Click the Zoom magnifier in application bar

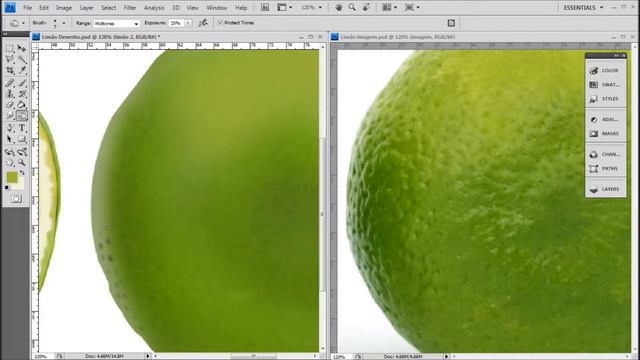tap(352, 7)
